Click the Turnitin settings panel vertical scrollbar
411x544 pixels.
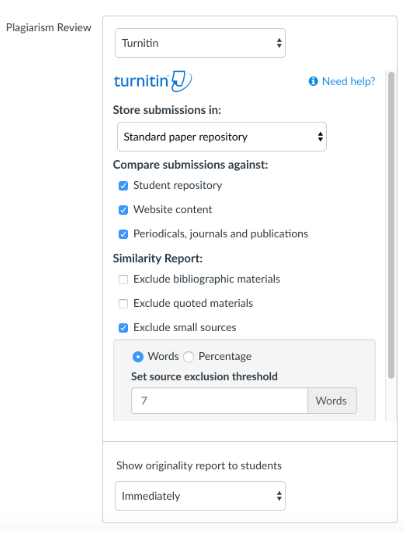click(391, 225)
